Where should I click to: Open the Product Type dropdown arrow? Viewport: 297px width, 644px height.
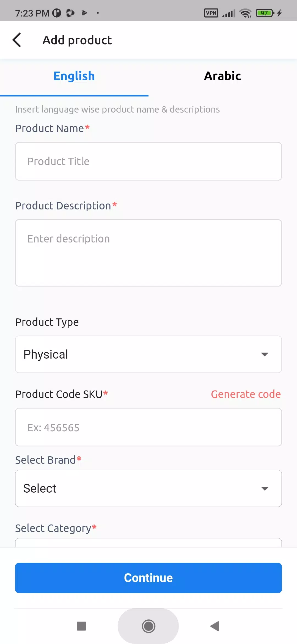pyautogui.click(x=265, y=354)
